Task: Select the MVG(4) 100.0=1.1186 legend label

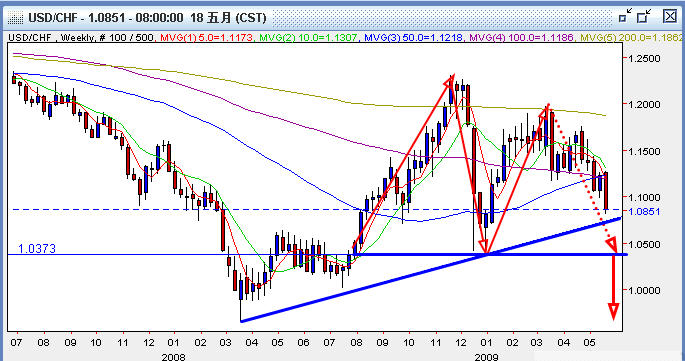Action: pyautogui.click(x=521, y=38)
